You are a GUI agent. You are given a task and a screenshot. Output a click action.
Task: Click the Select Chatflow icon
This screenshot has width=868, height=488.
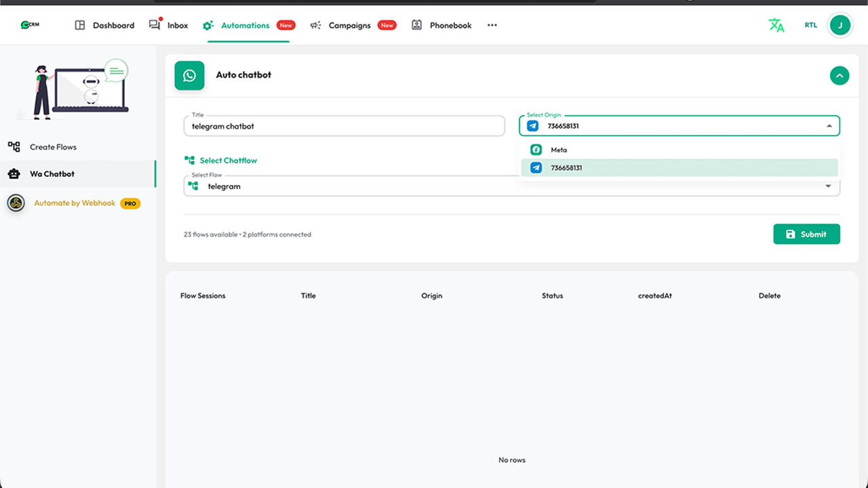point(190,160)
